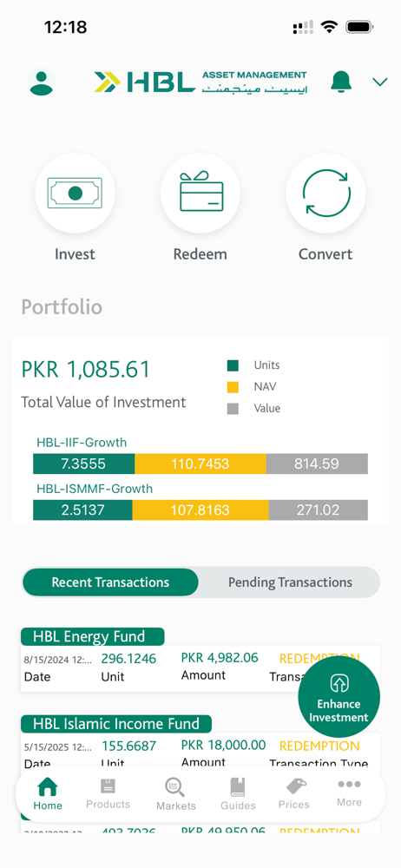Screen dimensions: 401x868
Task: Open the HBL Energy Fund transaction
Action: (200, 660)
